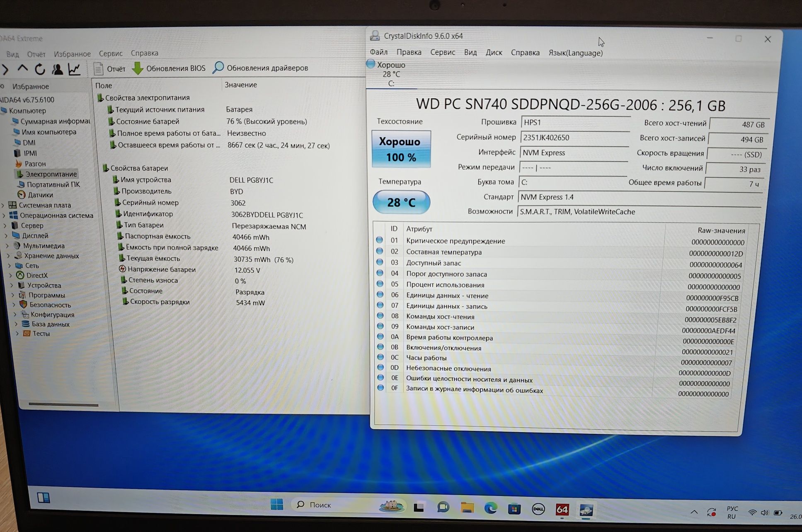Viewport: 802px width, 532px height.
Task: Expand Операционная система tree node
Action: (x=4, y=215)
